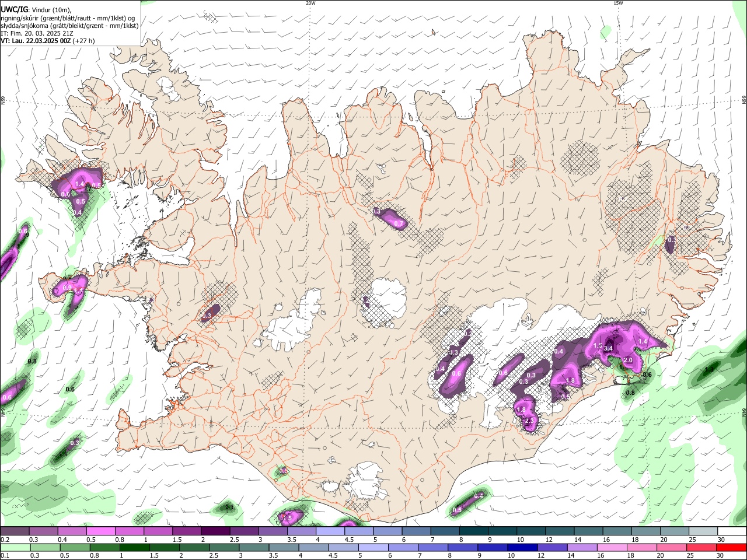Click the darkest green rain swatch between 1 and 1.5

[134, 547]
